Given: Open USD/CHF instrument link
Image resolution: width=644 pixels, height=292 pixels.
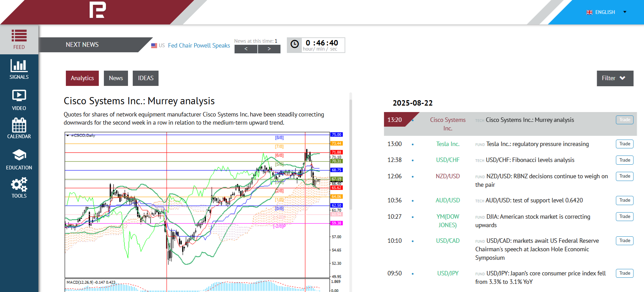Looking at the screenshot, I should (x=448, y=160).
